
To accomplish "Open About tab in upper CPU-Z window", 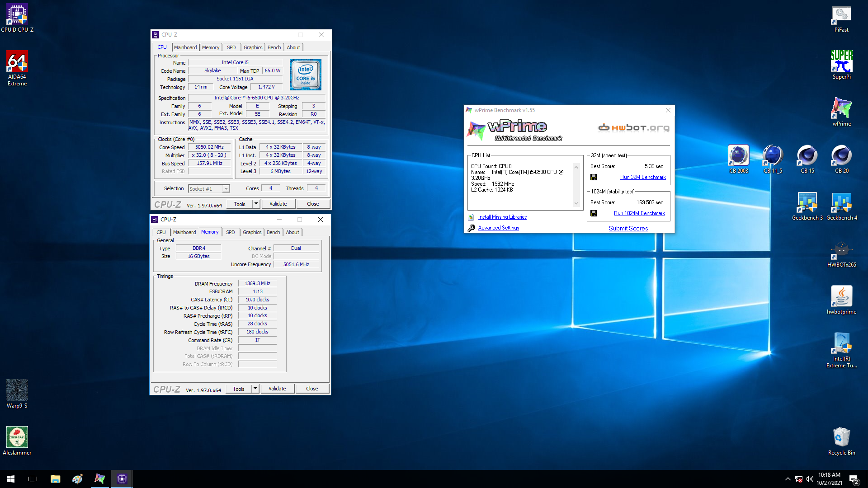I will point(293,47).
